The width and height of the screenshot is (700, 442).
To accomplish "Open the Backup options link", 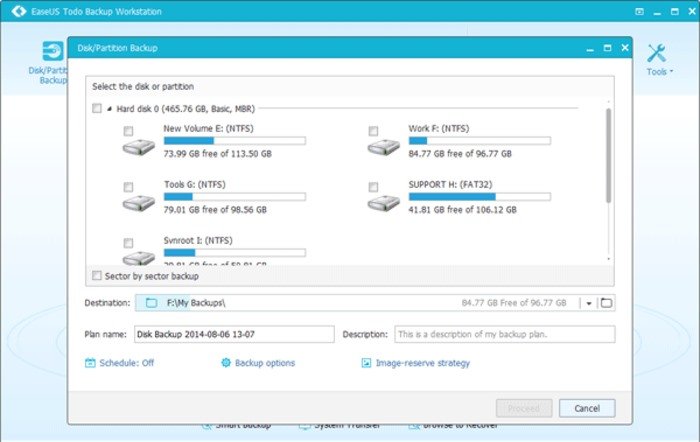I will [265, 363].
